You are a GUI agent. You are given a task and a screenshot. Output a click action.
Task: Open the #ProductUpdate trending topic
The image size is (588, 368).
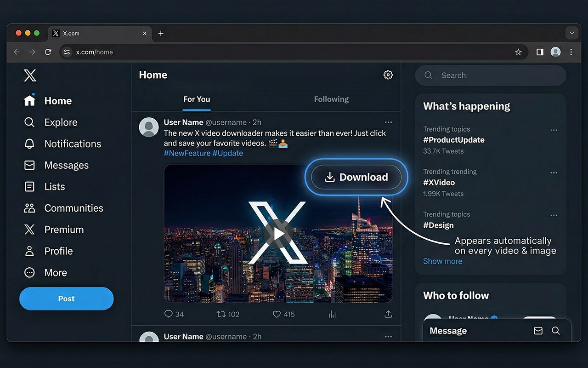coord(454,140)
